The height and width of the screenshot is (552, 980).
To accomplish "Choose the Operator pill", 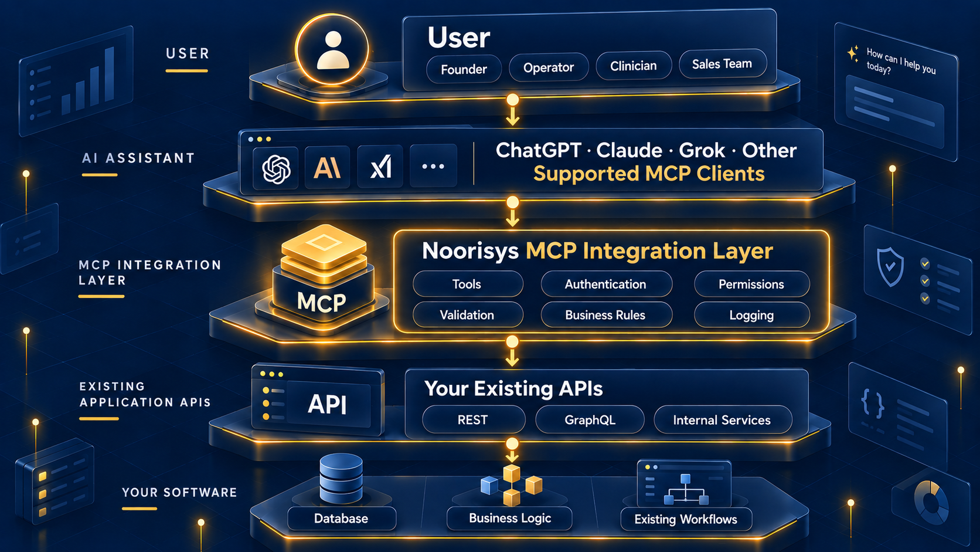I will click(x=549, y=67).
